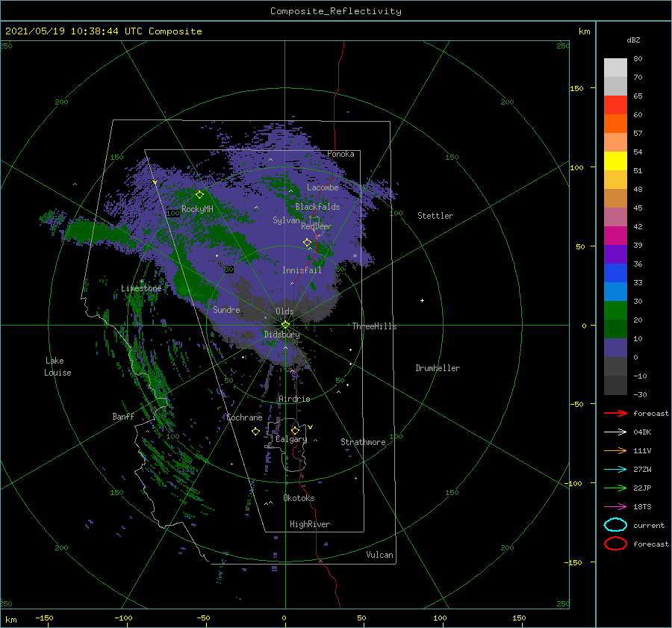The height and width of the screenshot is (628, 672).
Task: Click the yellow radar marker near RockyMH
Action: click(199, 195)
